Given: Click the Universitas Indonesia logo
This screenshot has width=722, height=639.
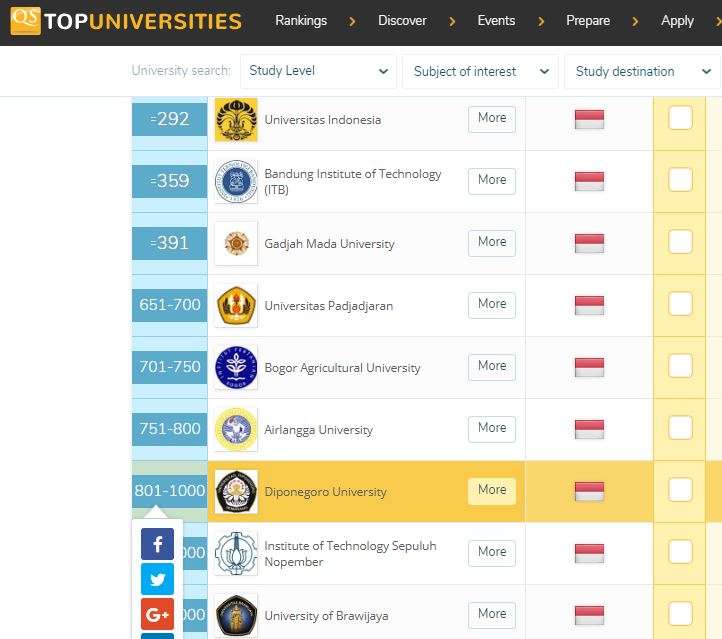Looking at the screenshot, I should (x=236, y=120).
